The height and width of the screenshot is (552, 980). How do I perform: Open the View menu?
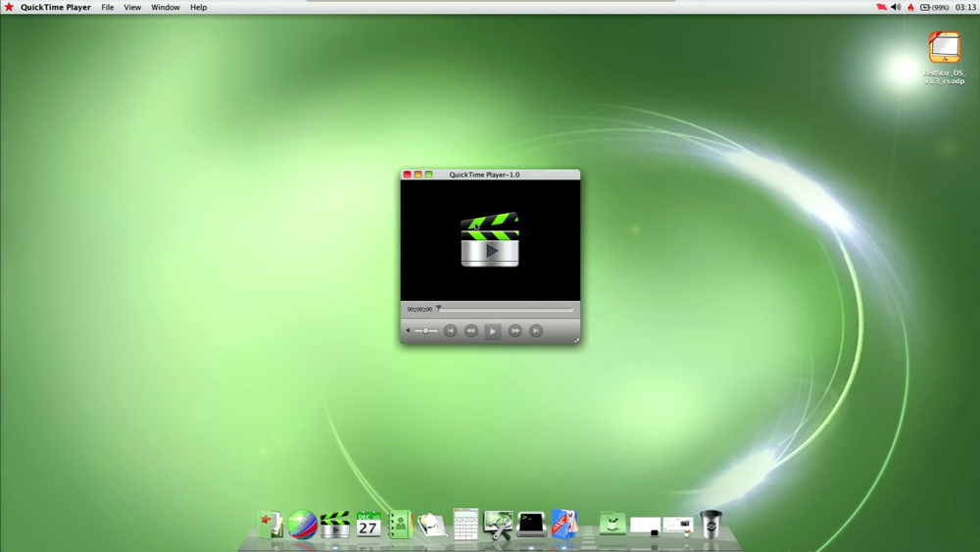point(132,7)
